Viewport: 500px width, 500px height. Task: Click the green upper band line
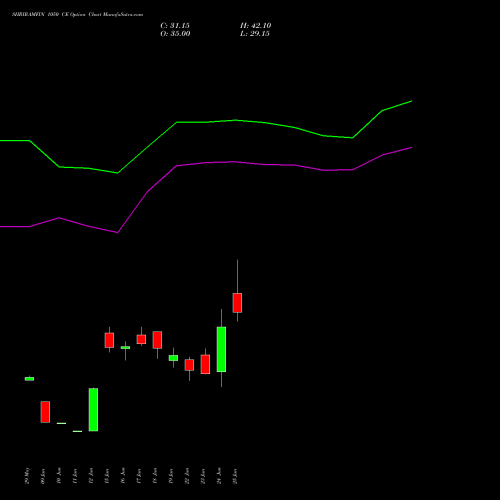[x=207, y=122]
